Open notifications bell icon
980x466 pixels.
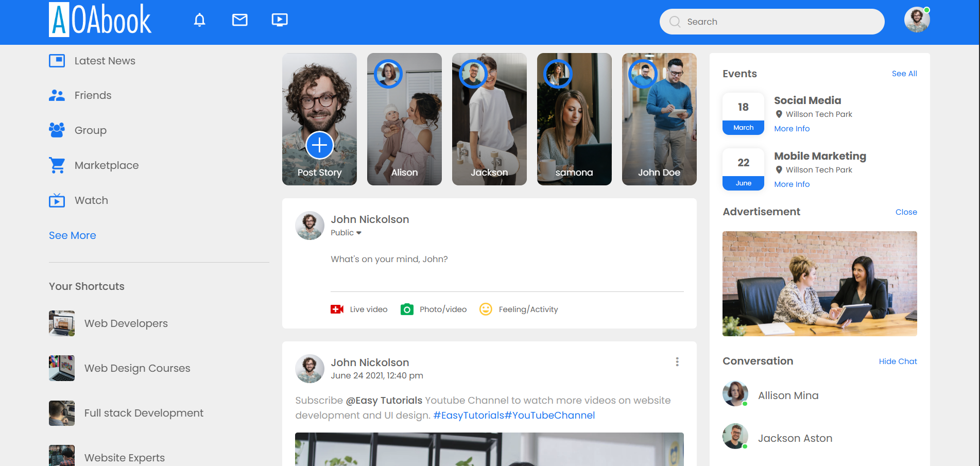199,20
